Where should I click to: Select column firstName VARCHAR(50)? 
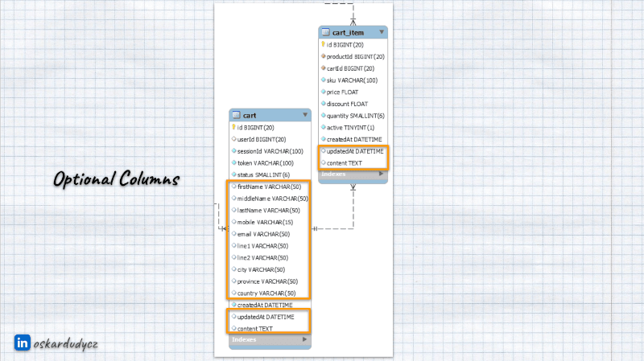[269, 187]
